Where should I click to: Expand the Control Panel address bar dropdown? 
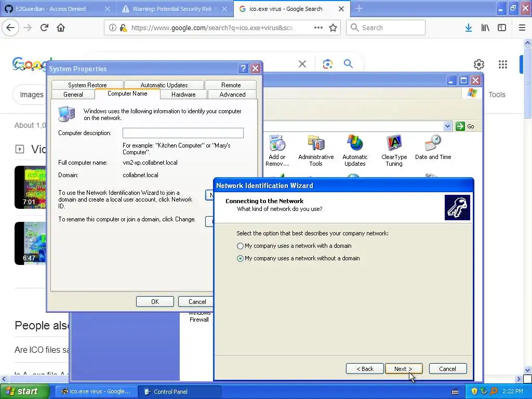(x=447, y=126)
